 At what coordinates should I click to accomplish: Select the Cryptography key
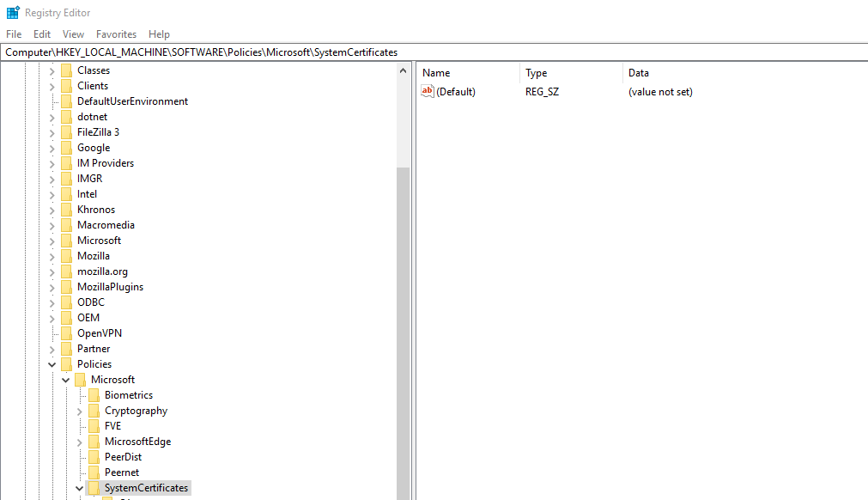click(x=137, y=411)
